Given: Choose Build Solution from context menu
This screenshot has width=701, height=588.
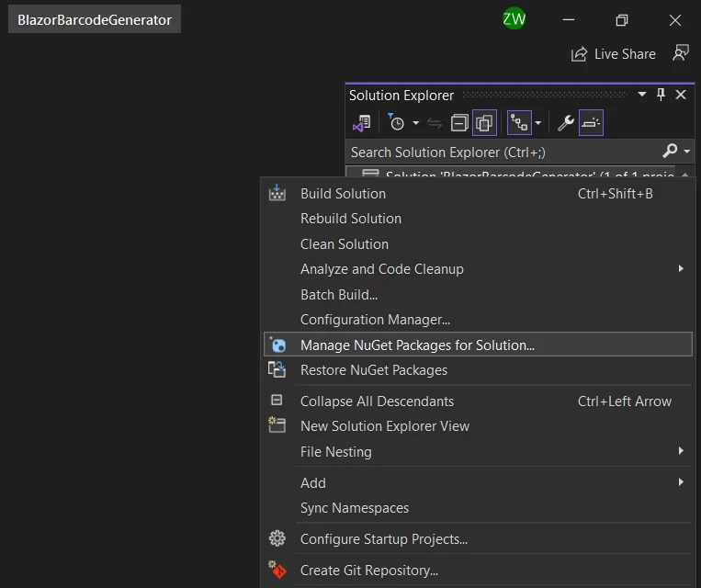Looking at the screenshot, I should [343, 194].
